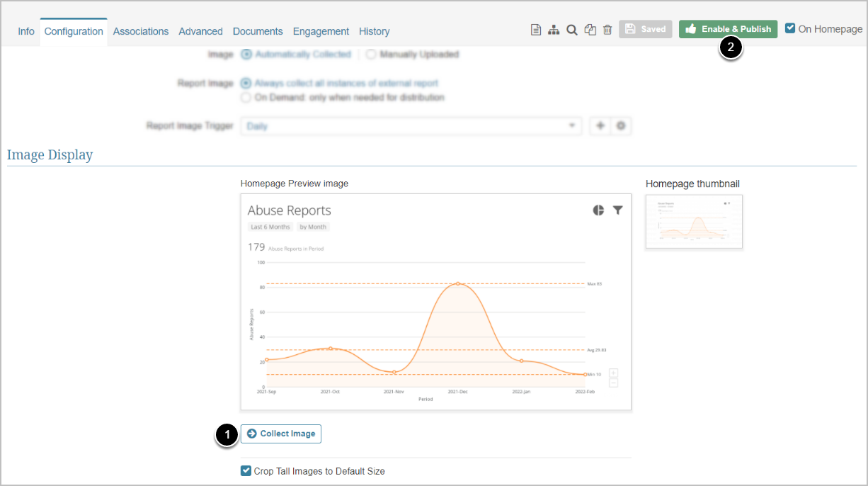This screenshot has height=486, width=868.
Task: Uncheck the On Homepage checkbox
Action: pos(790,29)
